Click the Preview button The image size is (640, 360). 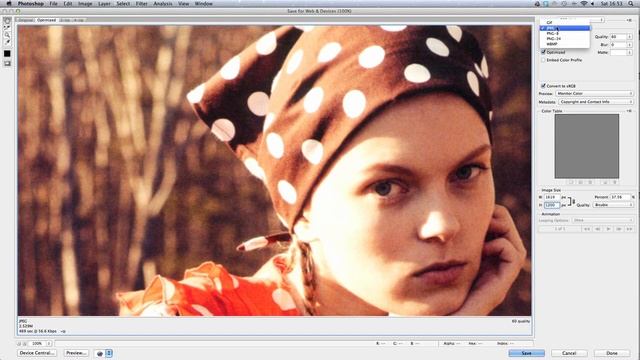[x=76, y=353]
